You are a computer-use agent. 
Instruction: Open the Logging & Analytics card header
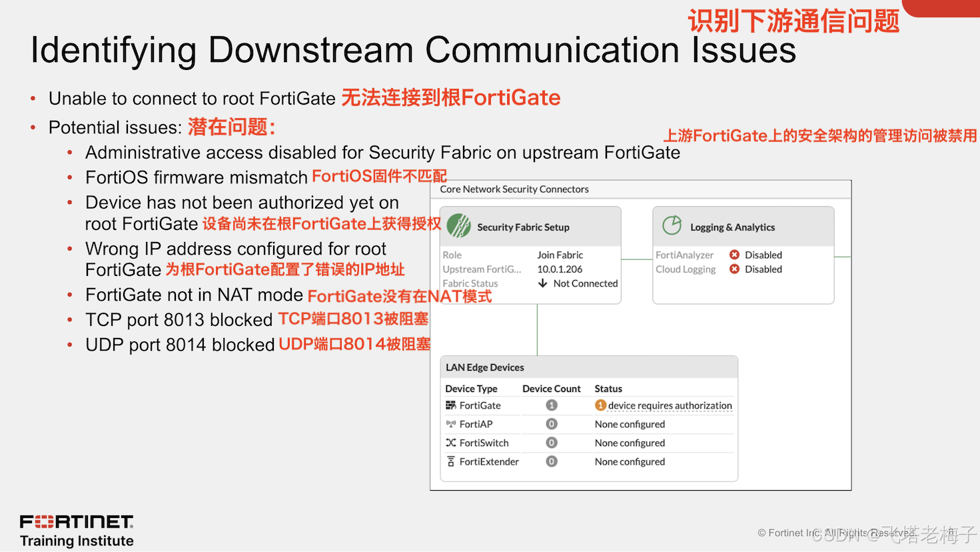pyautogui.click(x=743, y=227)
